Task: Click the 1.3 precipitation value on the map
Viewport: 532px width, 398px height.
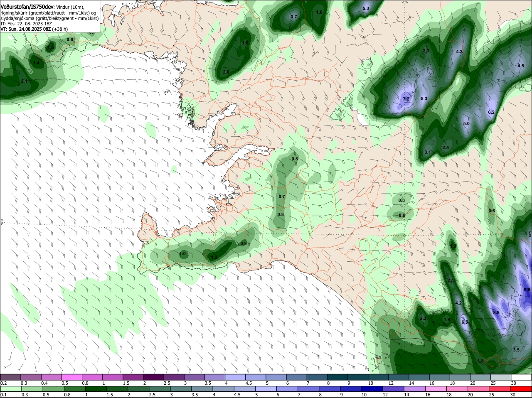Action: [453, 246]
